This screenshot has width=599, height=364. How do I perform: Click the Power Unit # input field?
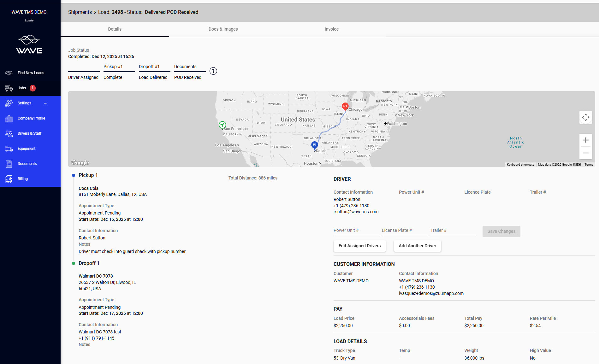[356, 231]
